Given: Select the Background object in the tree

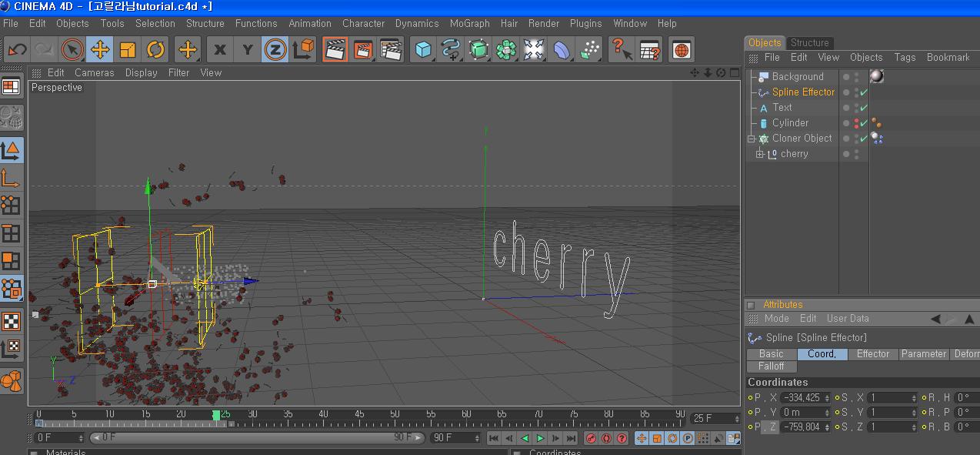Looking at the screenshot, I should (798, 77).
